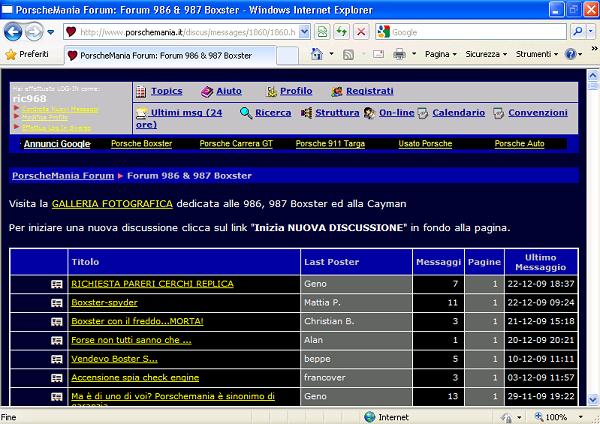Open the Porsche Boxster ad link
Screen dimensions: 600x424
point(142,144)
